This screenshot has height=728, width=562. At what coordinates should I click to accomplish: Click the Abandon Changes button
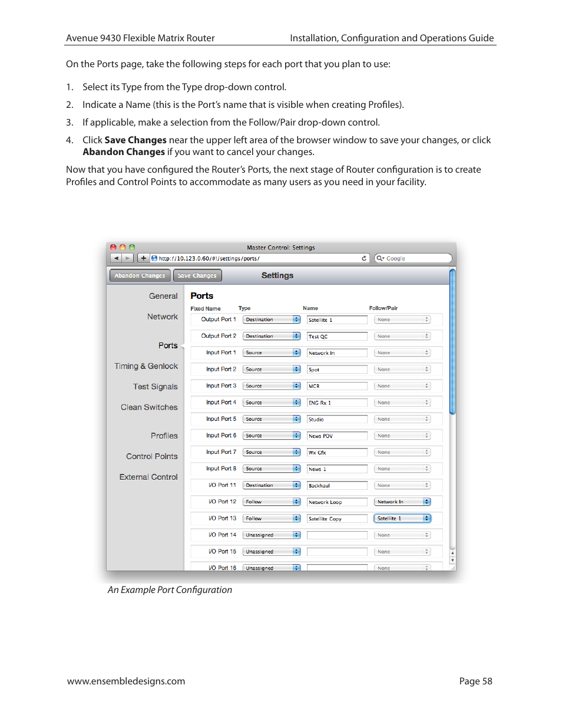point(140,275)
